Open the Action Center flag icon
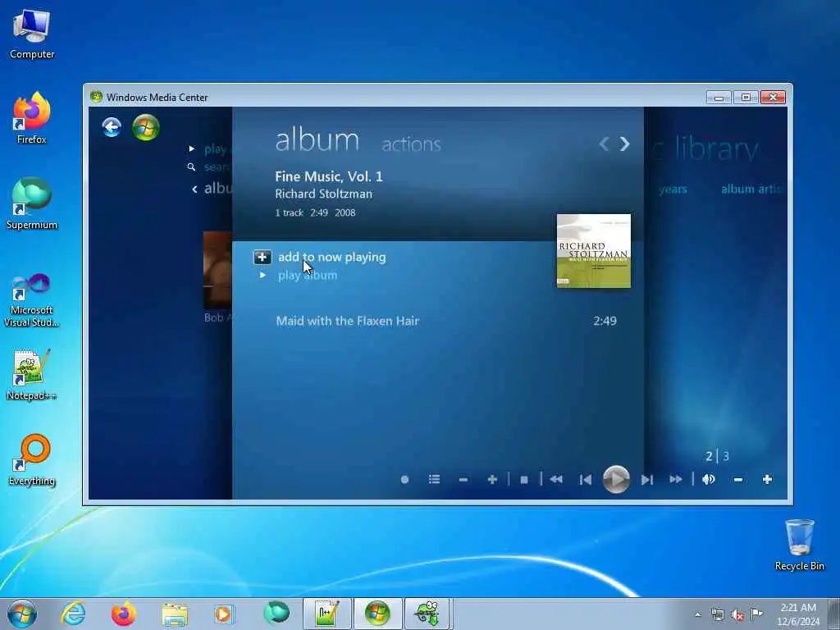 pos(756,614)
